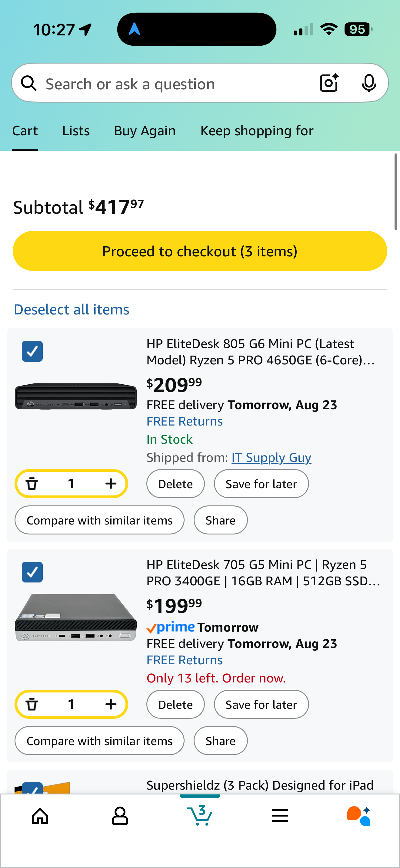Tap plus icon for EliteDesk 705 quantity
Viewport: 400px width, 868px height.
pyautogui.click(x=111, y=704)
